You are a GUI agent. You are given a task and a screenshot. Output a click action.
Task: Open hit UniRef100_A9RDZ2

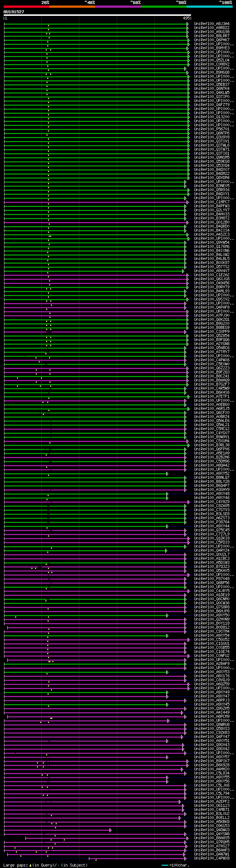[x=212, y=28]
